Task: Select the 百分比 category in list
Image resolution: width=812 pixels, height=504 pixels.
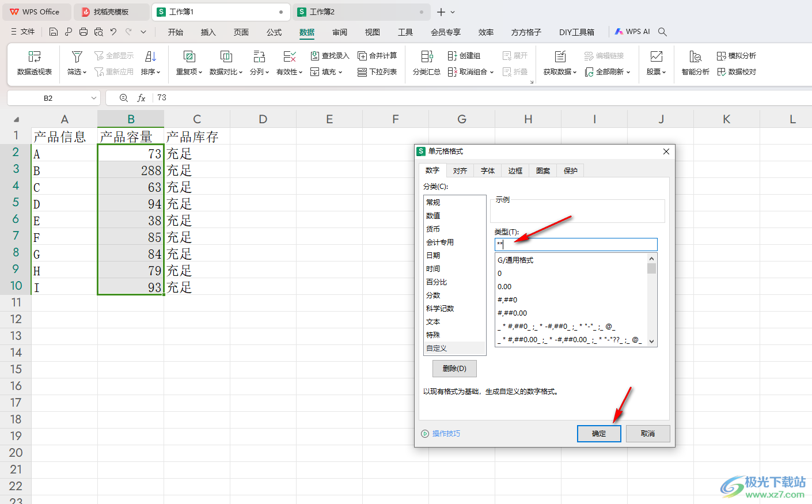Action: tap(454, 282)
